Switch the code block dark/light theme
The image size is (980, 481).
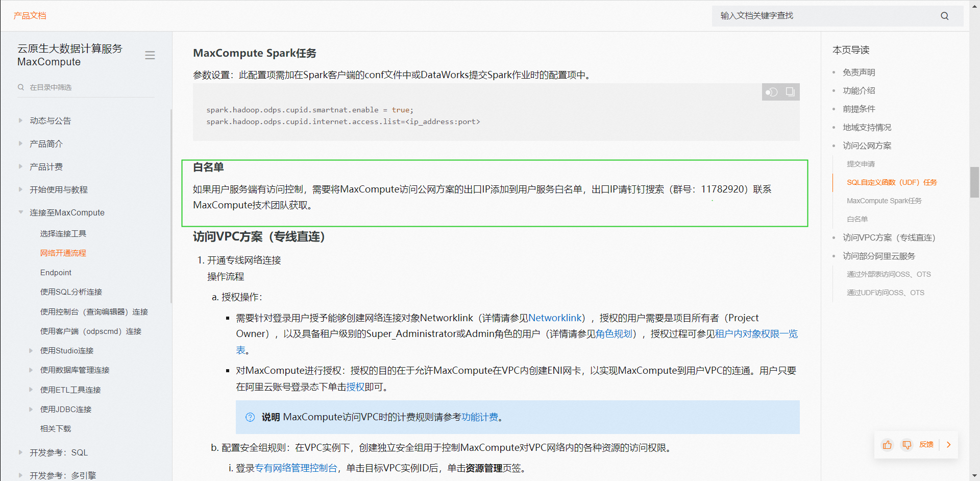[771, 92]
